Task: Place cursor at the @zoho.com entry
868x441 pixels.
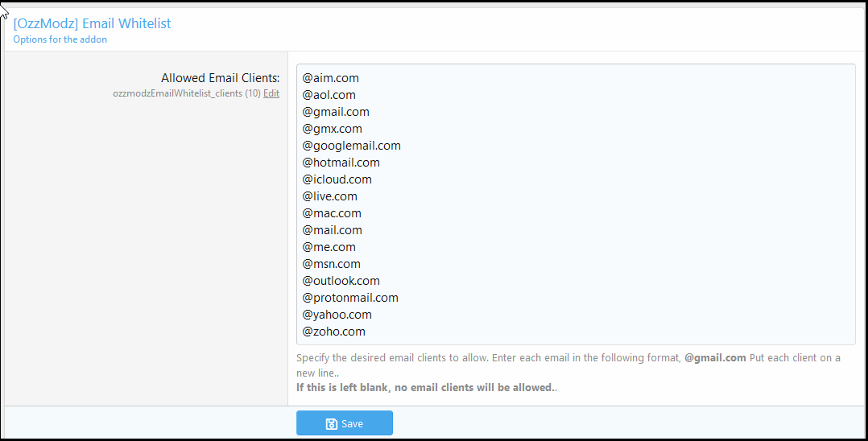Action: [x=334, y=332]
